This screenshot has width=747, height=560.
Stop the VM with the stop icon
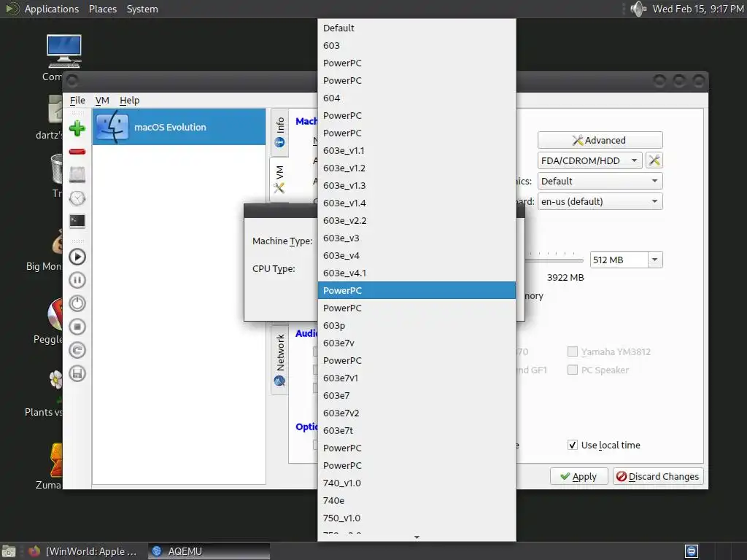[77, 327]
